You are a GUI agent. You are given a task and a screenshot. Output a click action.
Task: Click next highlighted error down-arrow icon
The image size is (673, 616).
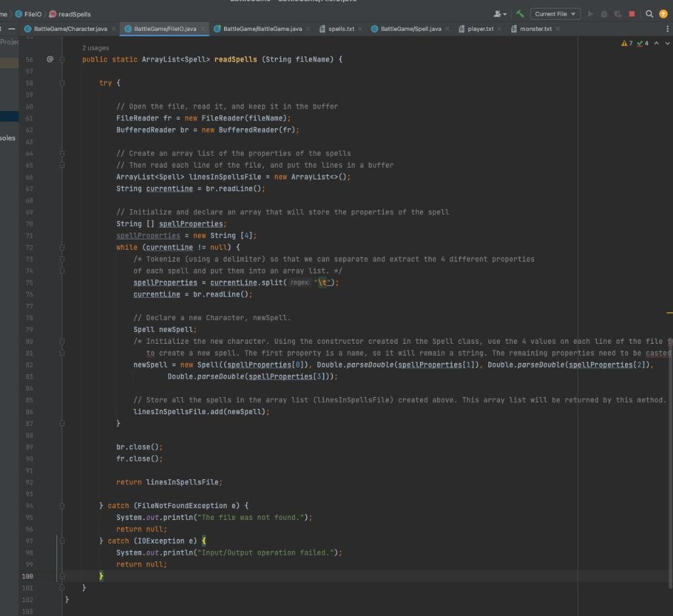[668, 43]
